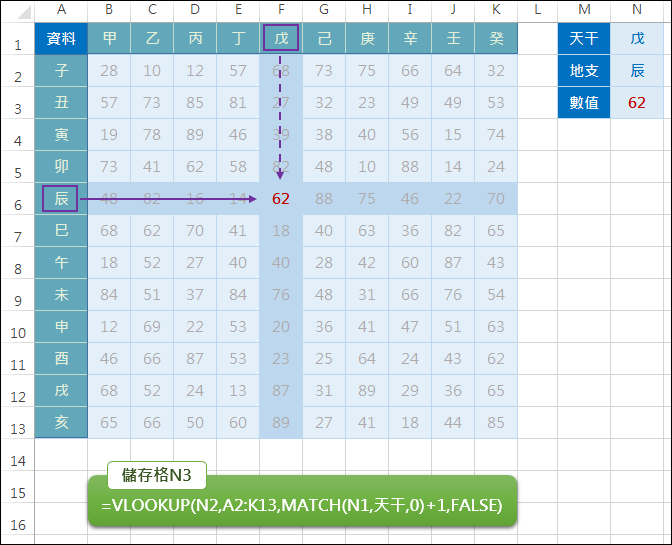Select cell G6 containing 88
Screen dimensions: 672x545
pos(324,199)
